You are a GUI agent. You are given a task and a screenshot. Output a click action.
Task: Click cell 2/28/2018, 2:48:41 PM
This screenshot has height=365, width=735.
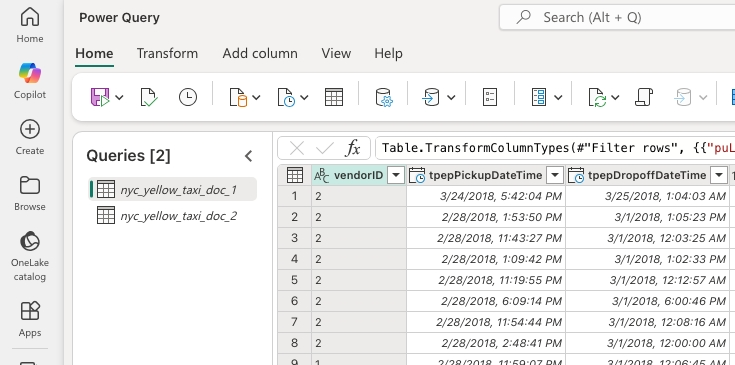click(x=486, y=343)
